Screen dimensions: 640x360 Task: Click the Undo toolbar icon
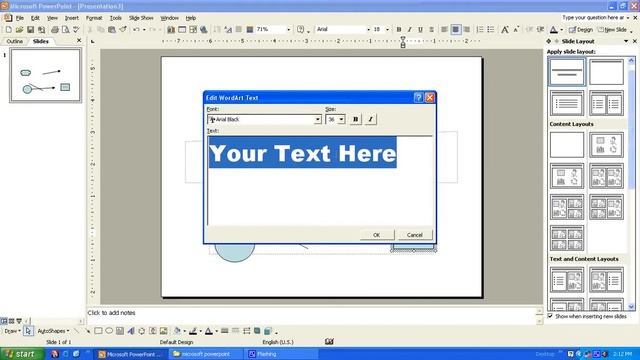(x=136, y=29)
